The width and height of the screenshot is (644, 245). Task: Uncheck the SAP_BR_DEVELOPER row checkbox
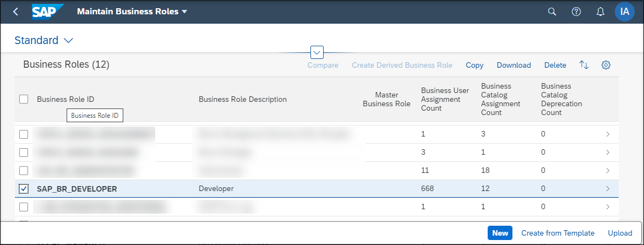[24, 189]
